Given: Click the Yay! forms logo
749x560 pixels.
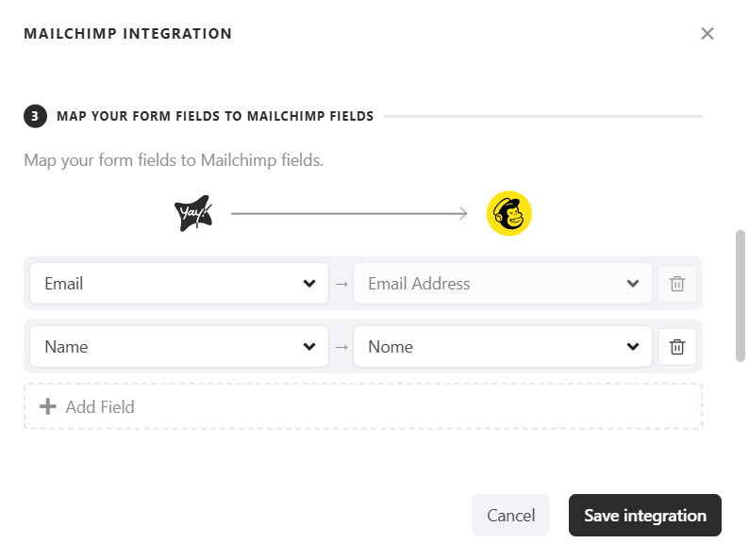Looking at the screenshot, I should pyautogui.click(x=193, y=214).
